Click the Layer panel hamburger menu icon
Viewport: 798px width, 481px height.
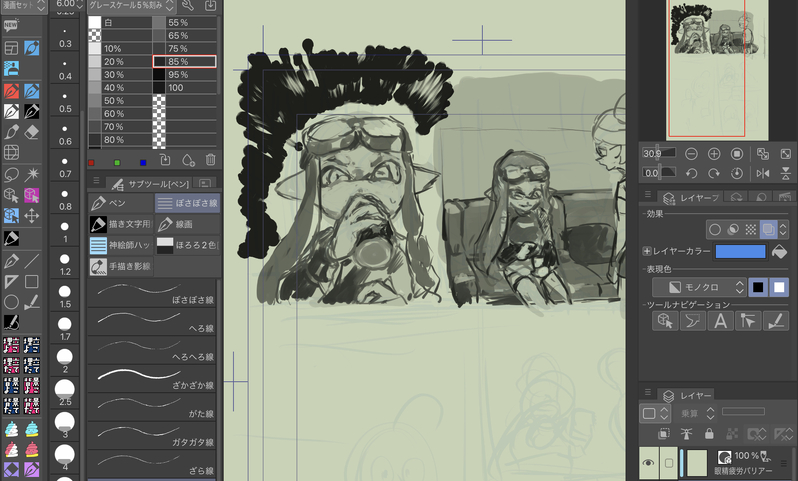coord(648,392)
